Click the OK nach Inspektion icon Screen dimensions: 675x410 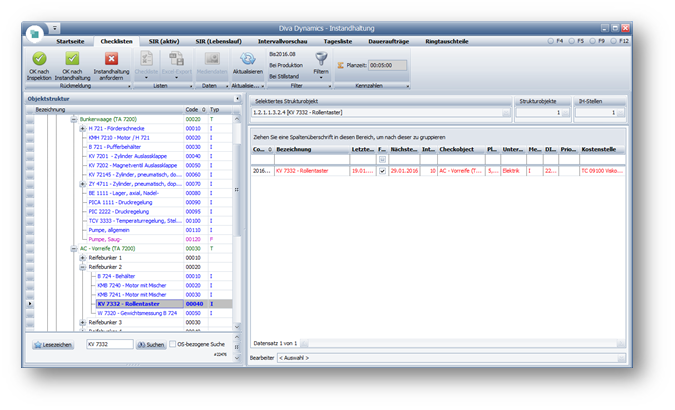point(39,60)
